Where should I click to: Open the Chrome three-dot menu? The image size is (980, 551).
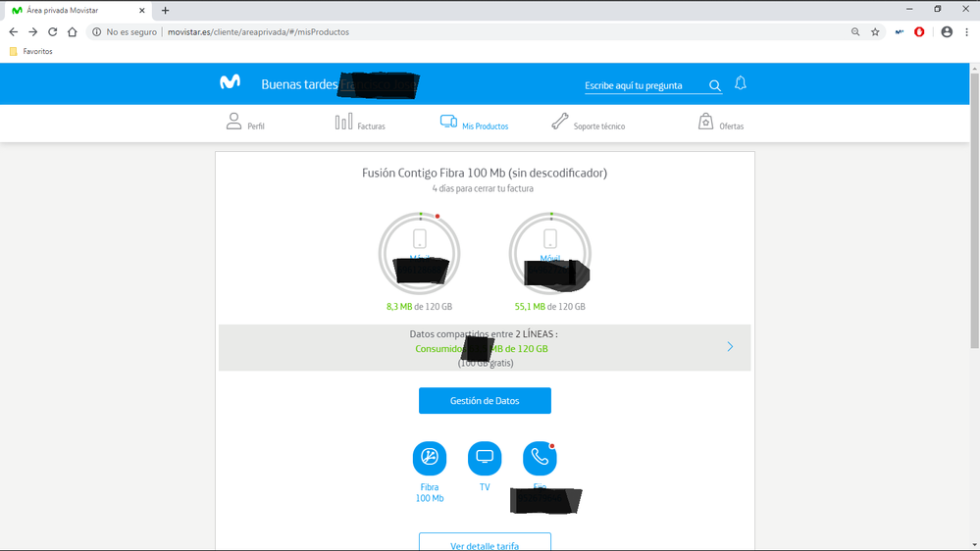click(966, 32)
